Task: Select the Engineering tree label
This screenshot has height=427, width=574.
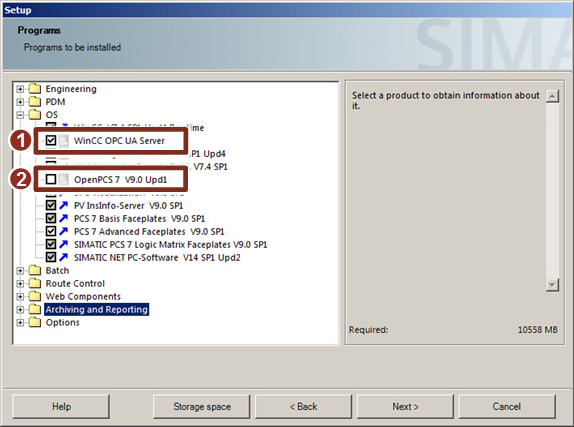Action: [x=71, y=89]
